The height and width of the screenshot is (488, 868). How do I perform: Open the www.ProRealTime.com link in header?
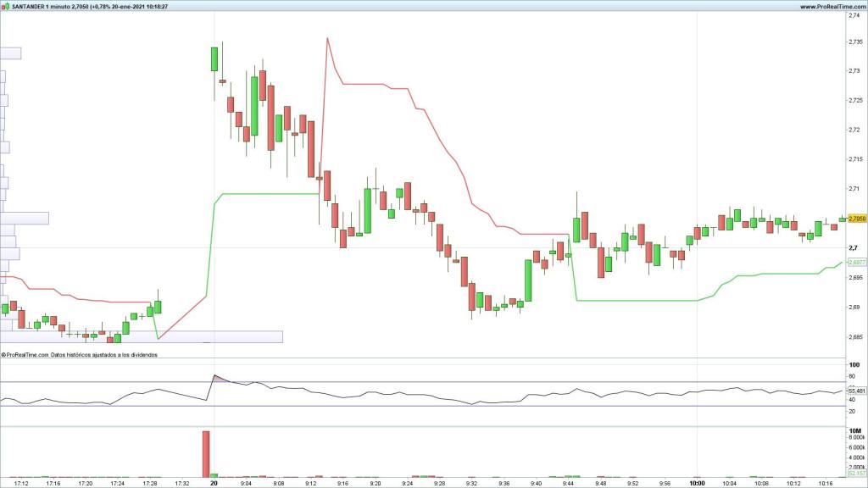click(829, 6)
